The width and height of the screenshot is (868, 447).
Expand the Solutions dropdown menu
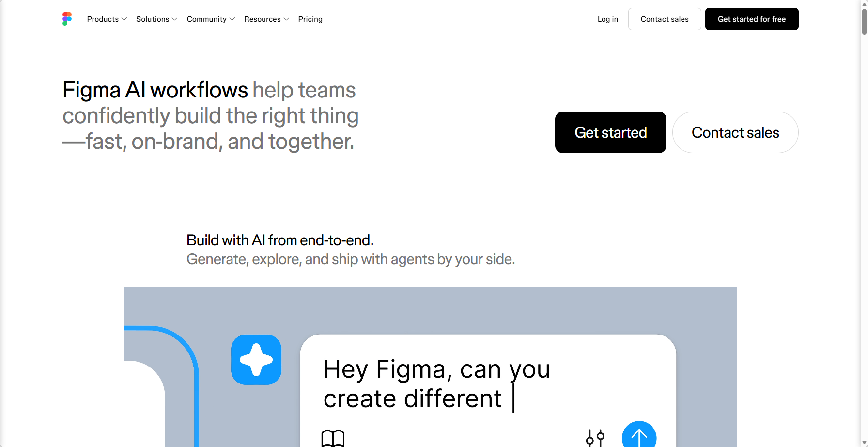(x=157, y=19)
